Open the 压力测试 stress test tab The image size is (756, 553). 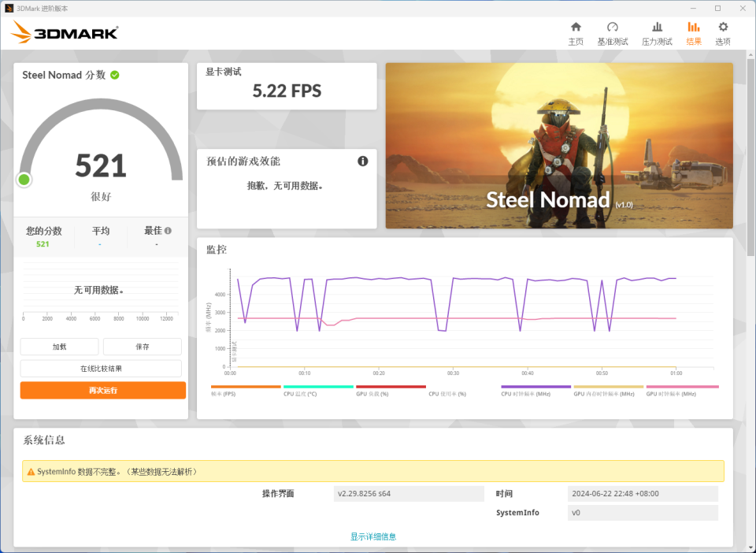tap(657, 34)
